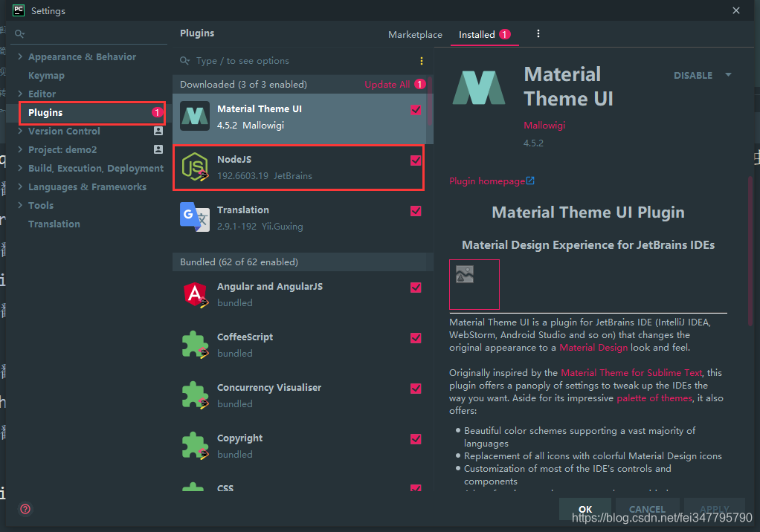The height and width of the screenshot is (532, 760).
Task: Click the Angular and AngularJS plugin icon
Action: pyautogui.click(x=195, y=293)
